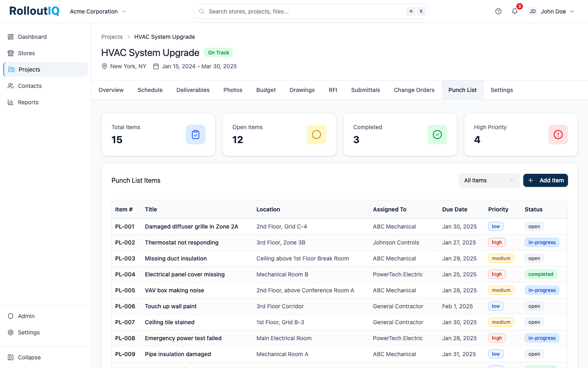Click the plus icon on Add Item button

coord(531,180)
